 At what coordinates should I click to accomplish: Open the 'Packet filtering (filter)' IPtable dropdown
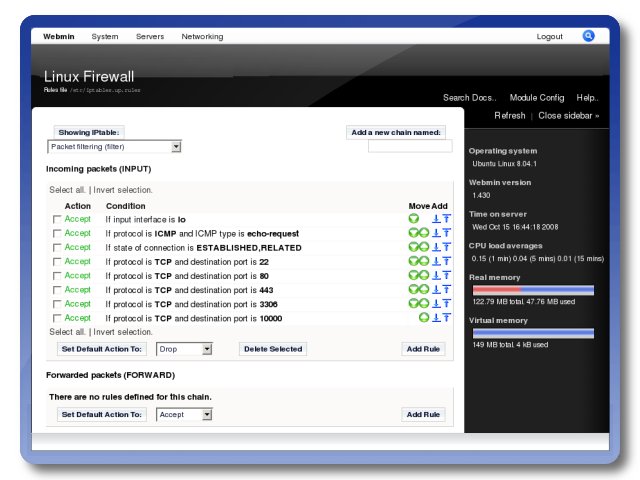point(114,147)
